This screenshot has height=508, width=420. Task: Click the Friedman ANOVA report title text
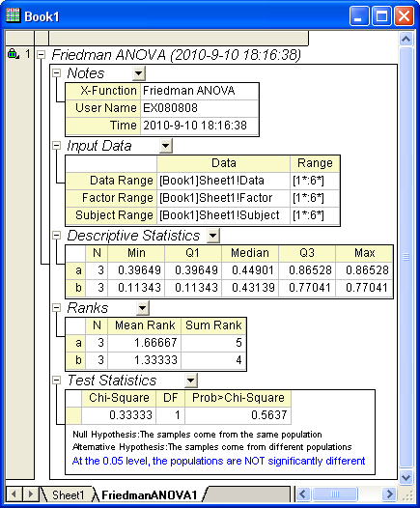click(x=176, y=54)
